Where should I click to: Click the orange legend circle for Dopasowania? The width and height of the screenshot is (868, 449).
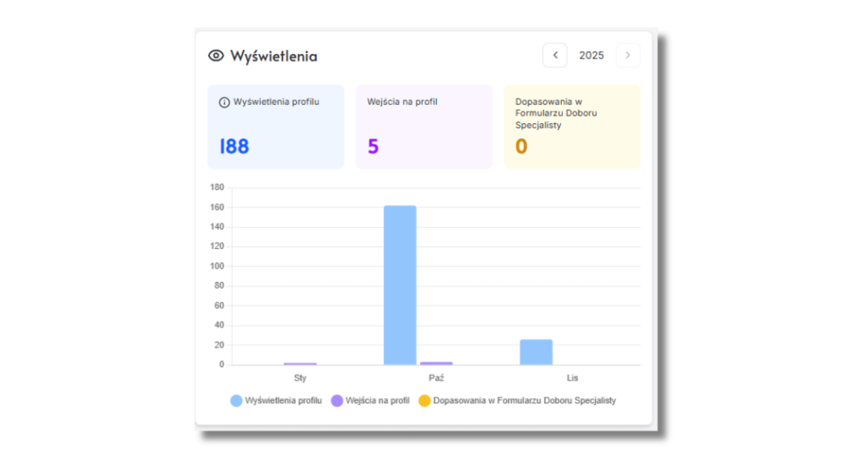(x=424, y=400)
